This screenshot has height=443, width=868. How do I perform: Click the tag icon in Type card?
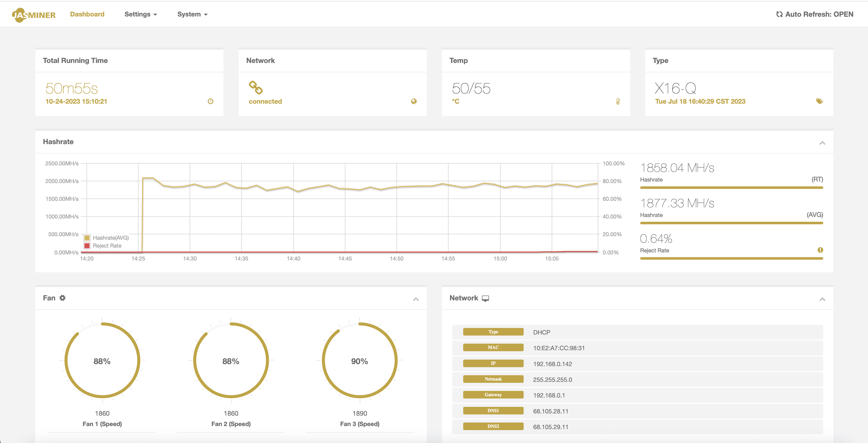tap(819, 101)
